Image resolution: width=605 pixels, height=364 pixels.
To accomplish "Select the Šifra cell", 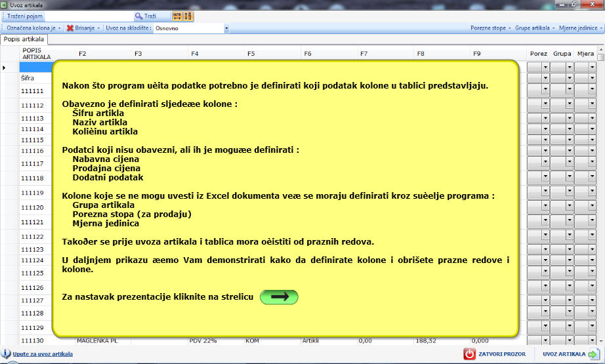I will [x=35, y=78].
